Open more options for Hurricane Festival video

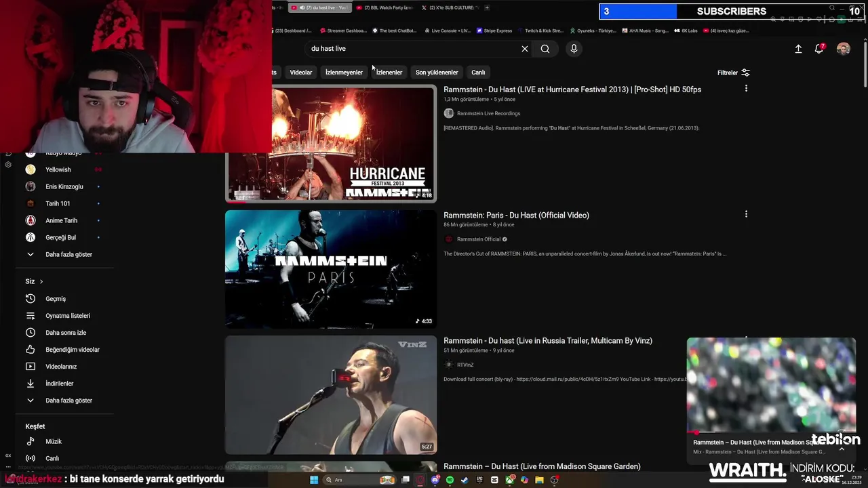[746, 89]
